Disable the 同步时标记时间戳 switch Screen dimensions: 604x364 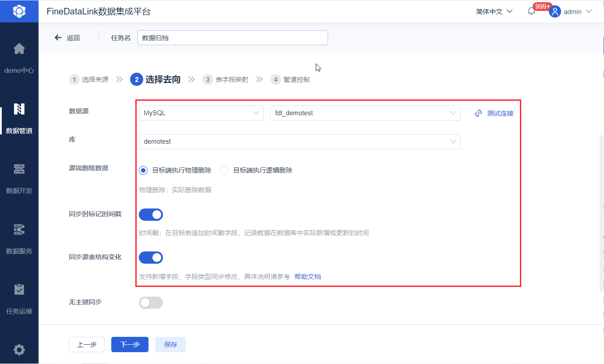[x=151, y=215]
